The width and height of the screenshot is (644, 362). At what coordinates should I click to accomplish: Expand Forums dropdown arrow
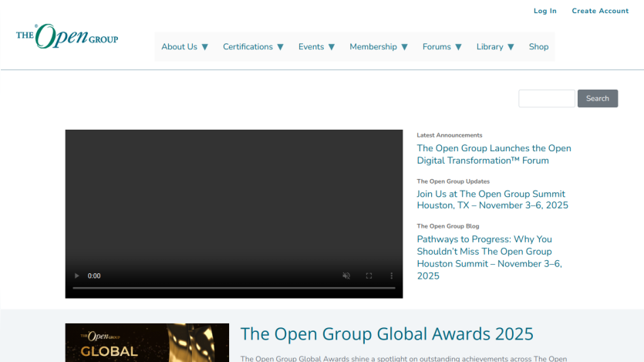tap(458, 47)
